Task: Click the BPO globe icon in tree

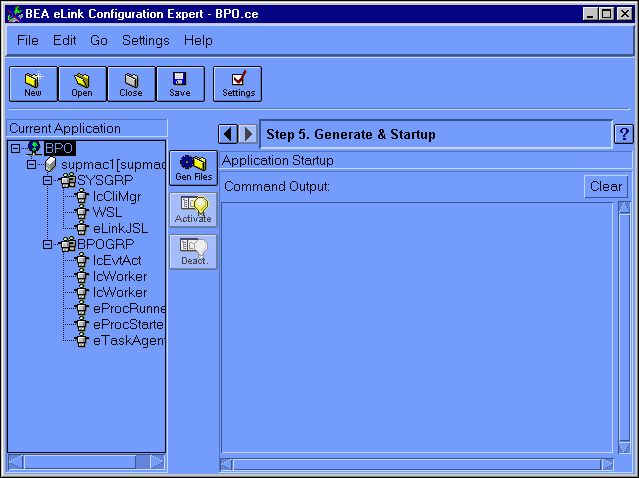Action: [34, 148]
